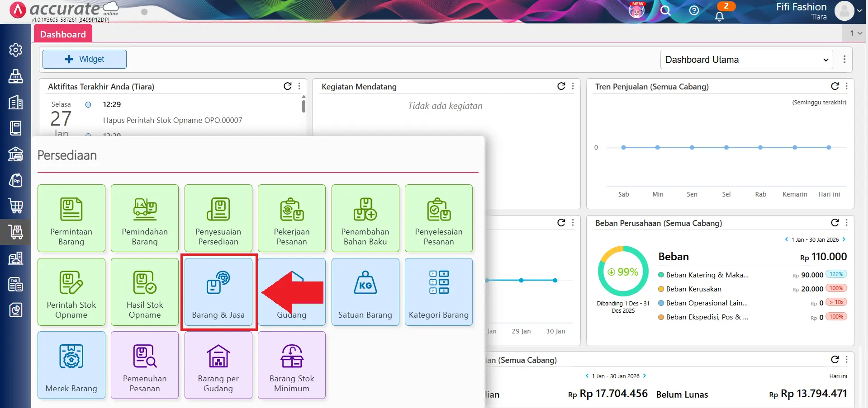Screen dimensions: 868x408
Task: Switch to the Dashboard tab
Action: coord(63,34)
